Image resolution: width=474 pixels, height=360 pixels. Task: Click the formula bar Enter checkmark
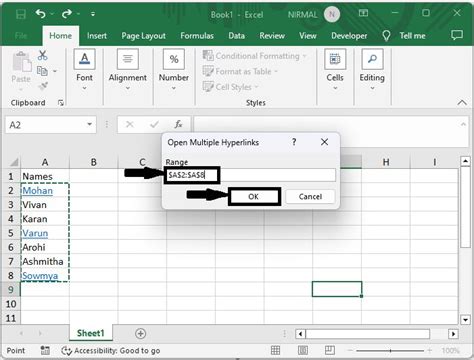pyautogui.click(x=154, y=125)
